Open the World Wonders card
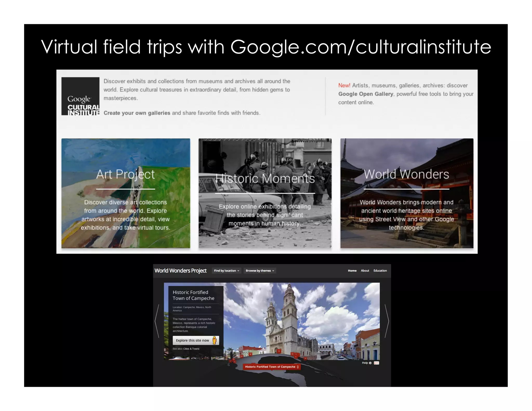Image resolution: width=532 pixels, height=411 pixels. (407, 193)
